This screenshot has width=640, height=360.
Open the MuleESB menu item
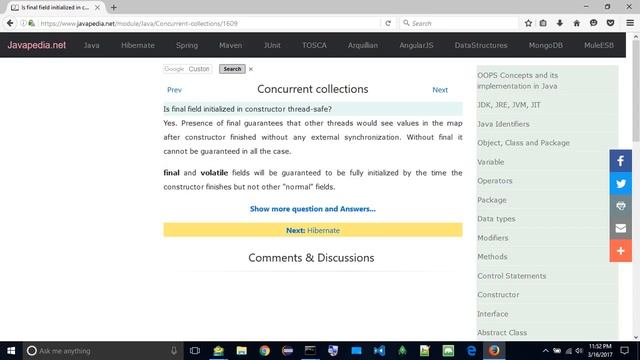[599, 45]
